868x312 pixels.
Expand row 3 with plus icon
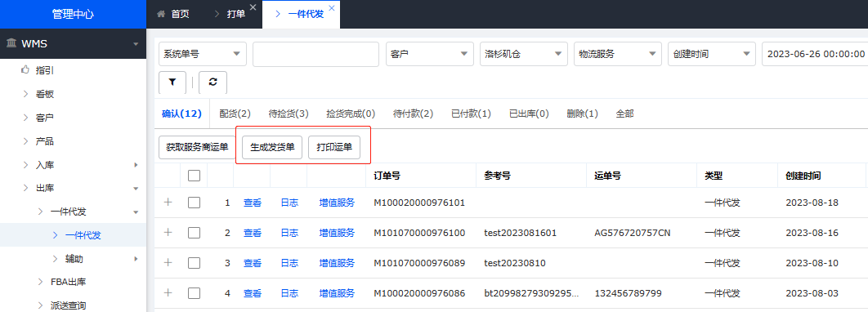pyautogui.click(x=168, y=263)
